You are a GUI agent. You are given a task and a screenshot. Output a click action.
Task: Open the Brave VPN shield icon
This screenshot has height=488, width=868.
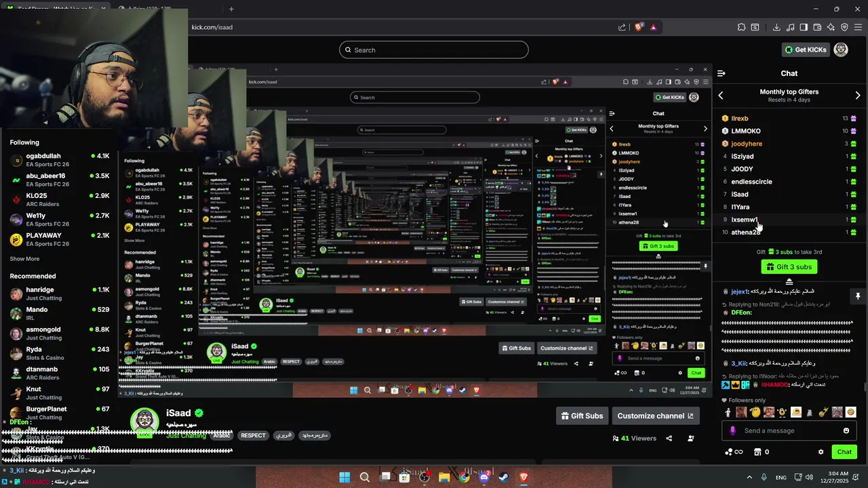coord(844,27)
